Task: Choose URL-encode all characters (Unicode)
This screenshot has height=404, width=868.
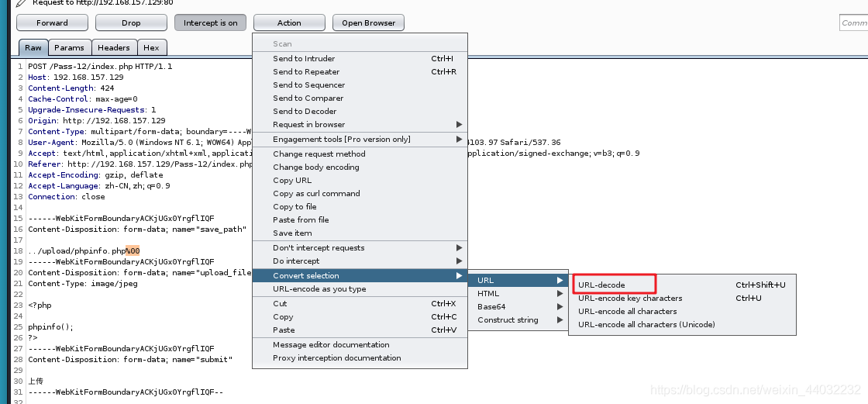Action: point(682,325)
